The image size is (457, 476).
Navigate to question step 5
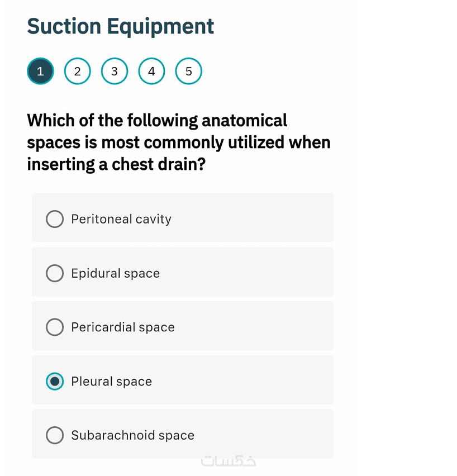click(189, 72)
